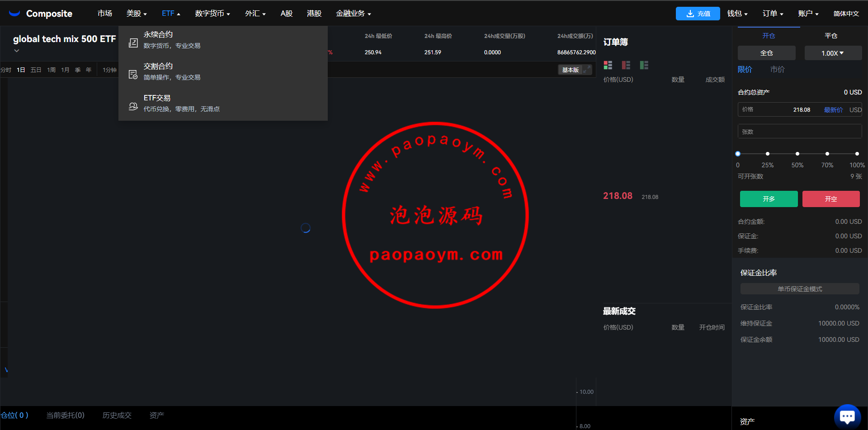Select 交割合约 from ETF menu
Screen dimensions: 868x430
(223, 71)
